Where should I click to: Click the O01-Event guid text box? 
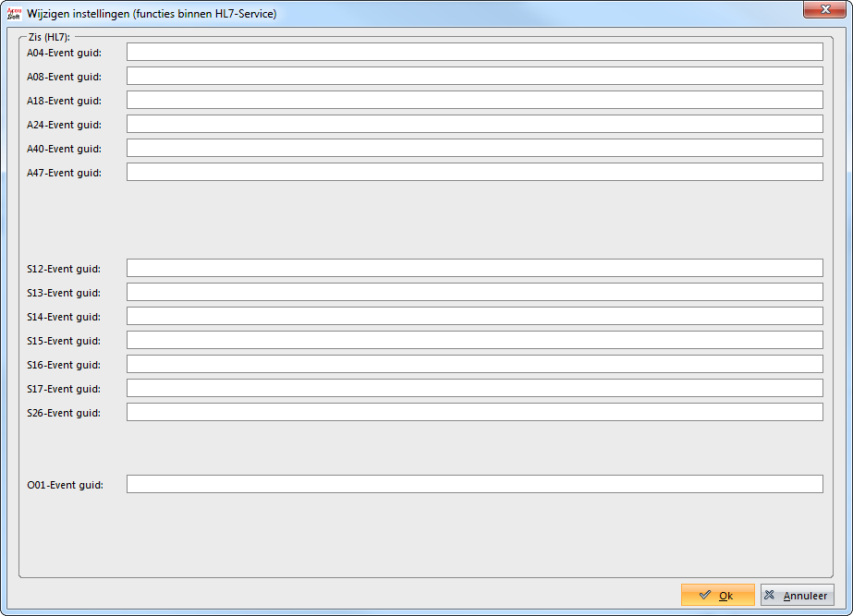[x=474, y=484]
